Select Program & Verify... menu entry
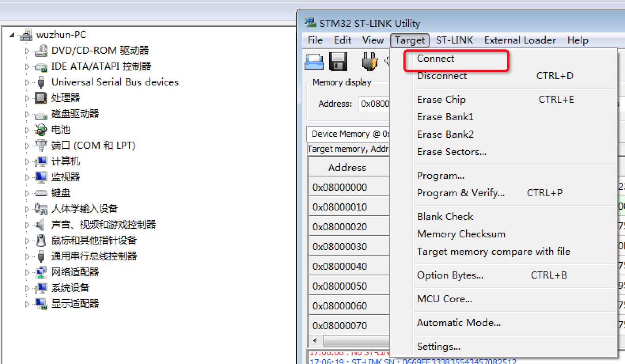This screenshot has height=364, width=625. [x=504, y=193]
